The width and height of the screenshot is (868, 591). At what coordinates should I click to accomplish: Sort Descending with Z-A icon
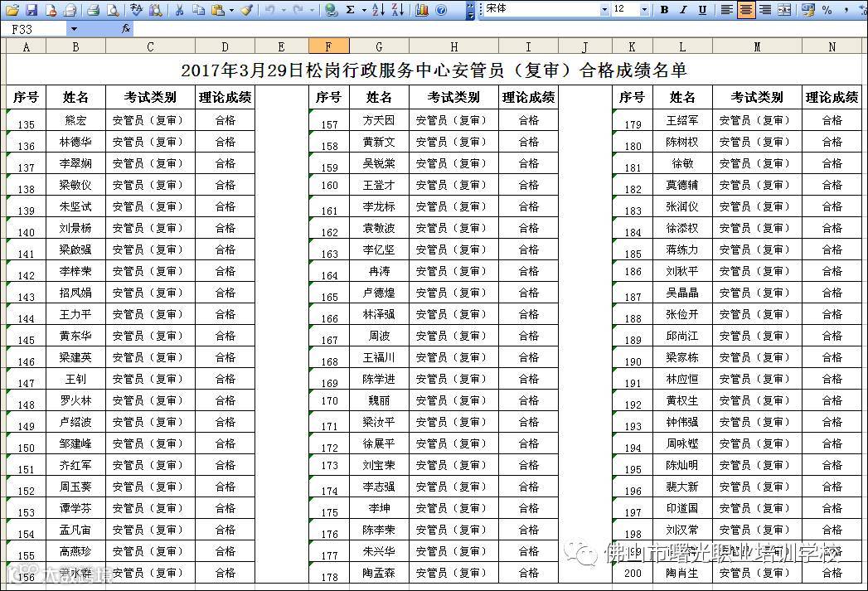tap(398, 9)
